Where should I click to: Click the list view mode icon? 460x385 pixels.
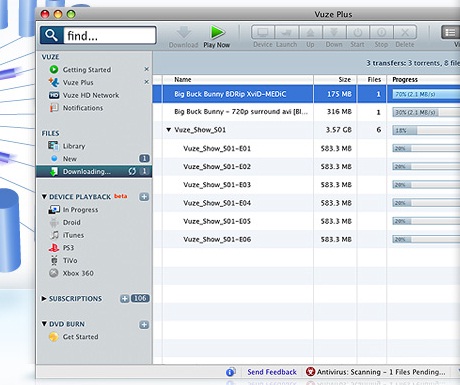click(x=450, y=32)
